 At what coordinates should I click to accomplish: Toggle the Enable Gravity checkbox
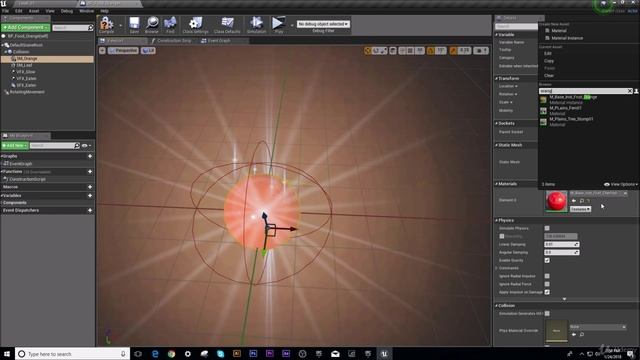[x=547, y=260]
